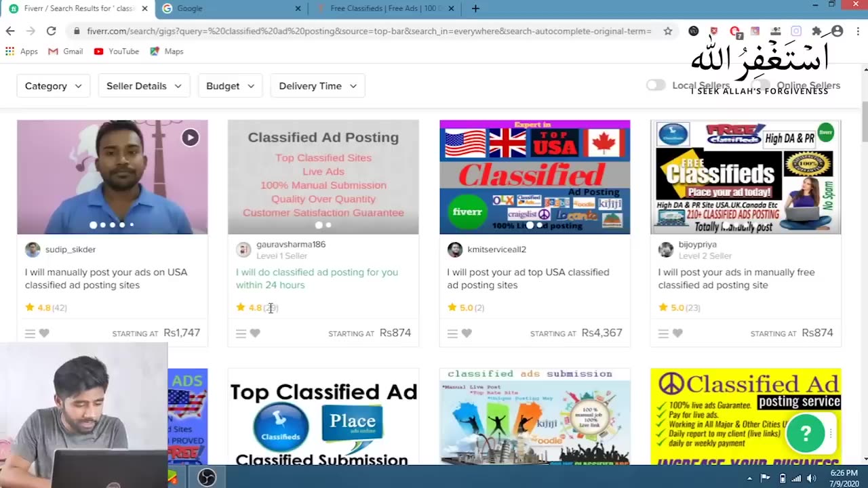Play the video on sudip_sikder's gig
The height and width of the screenshot is (488, 868).
[190, 138]
